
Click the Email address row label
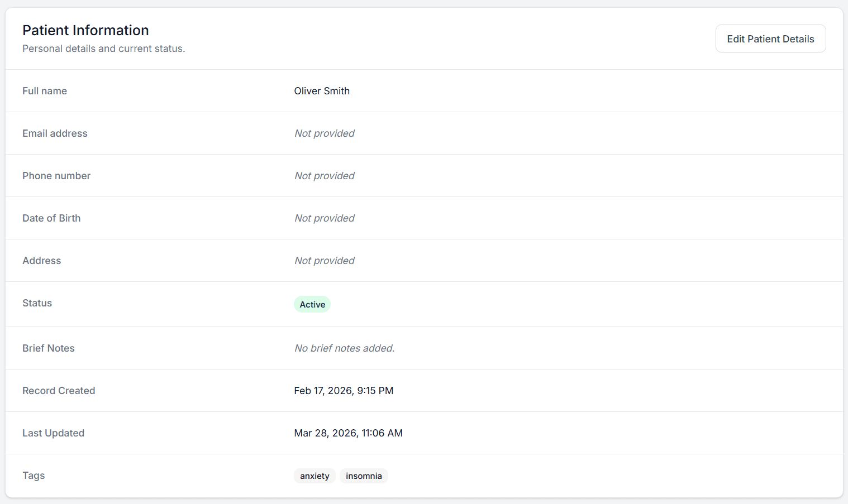coord(55,133)
